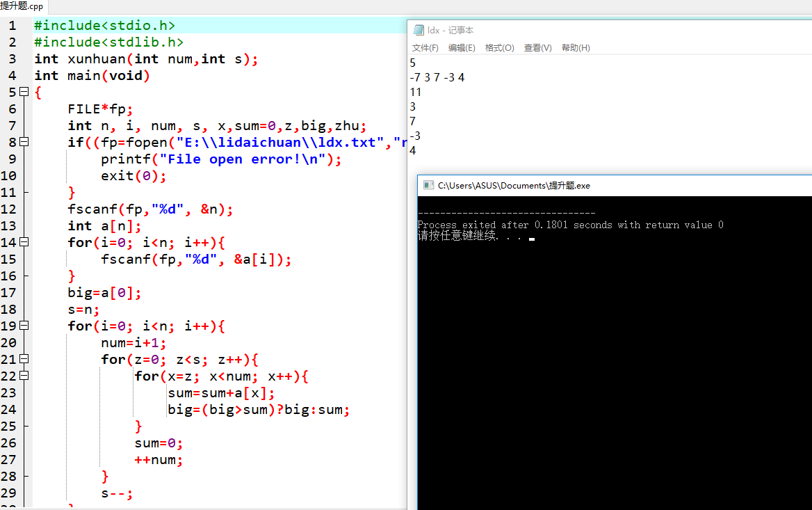Click the Notepad icon in ldx title bar
The image size is (812, 510).
pyautogui.click(x=419, y=30)
